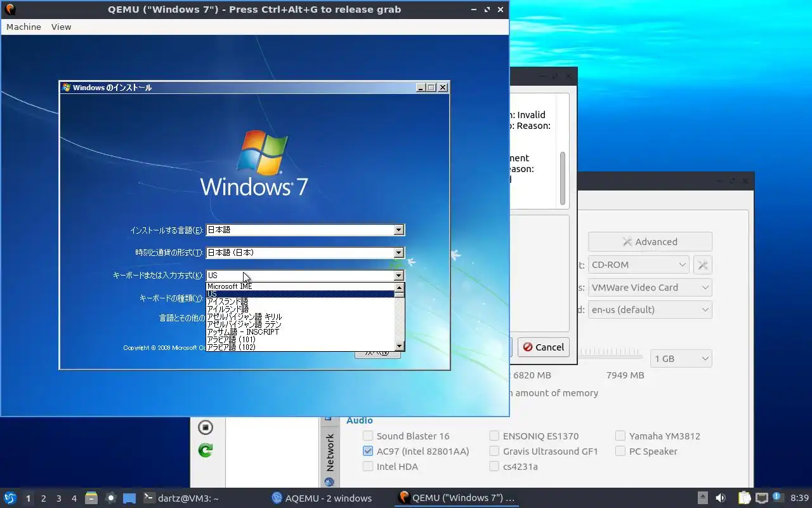The image size is (812, 508).
Task: Open the settings gear taskbar launcher
Action: pyautogui.click(x=110, y=498)
